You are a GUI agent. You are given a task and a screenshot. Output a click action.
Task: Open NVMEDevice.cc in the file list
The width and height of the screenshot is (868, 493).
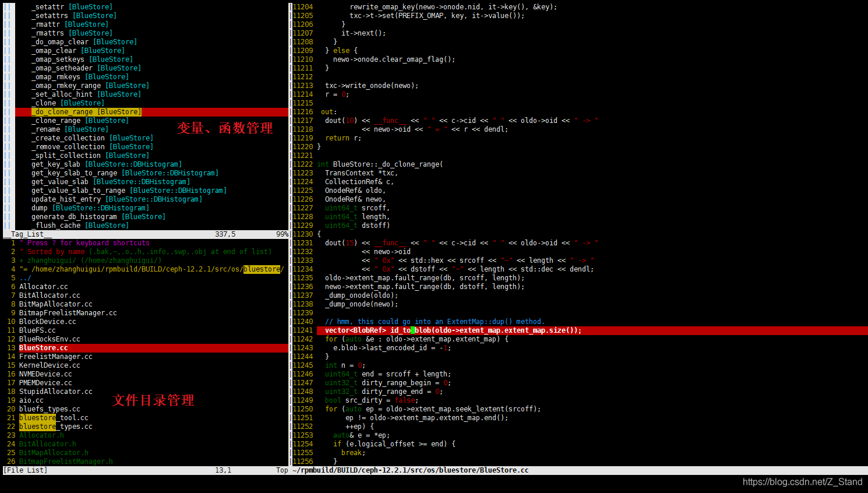click(45, 374)
